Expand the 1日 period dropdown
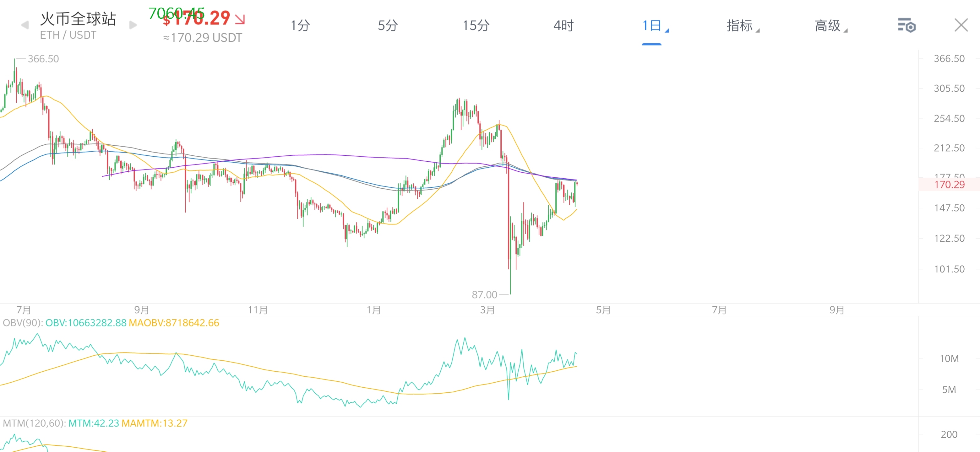Screen dimensions: 980x452 tap(654, 25)
